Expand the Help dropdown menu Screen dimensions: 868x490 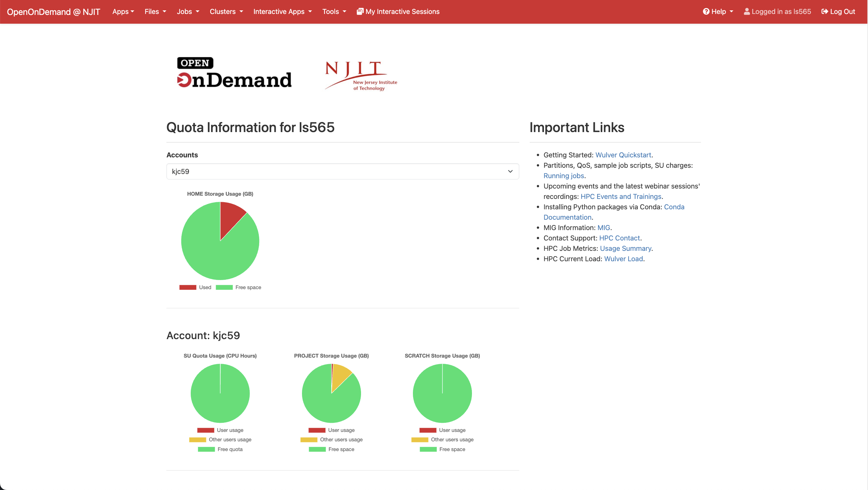coord(718,11)
